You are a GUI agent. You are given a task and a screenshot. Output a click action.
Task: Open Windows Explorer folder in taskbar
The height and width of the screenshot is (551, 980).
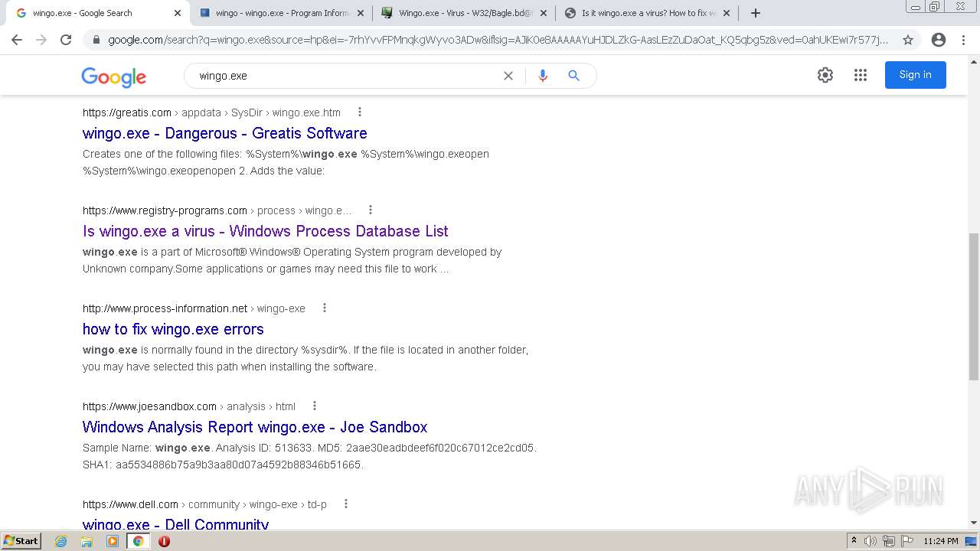click(87, 541)
